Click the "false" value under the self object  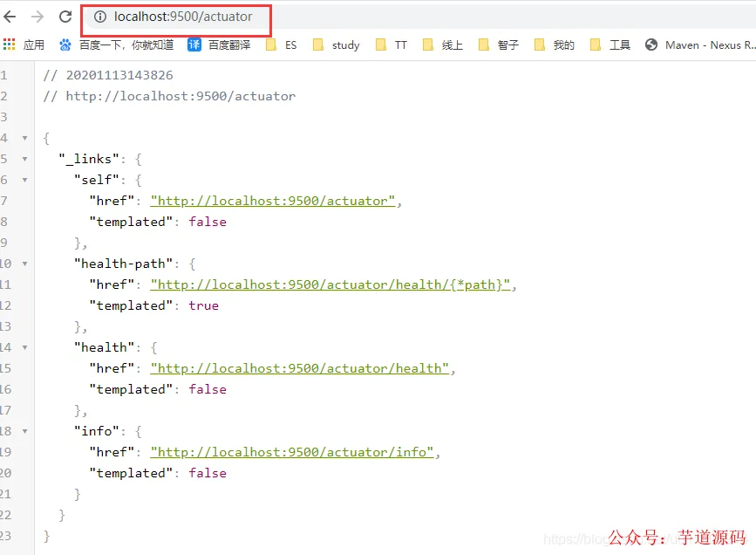208,222
